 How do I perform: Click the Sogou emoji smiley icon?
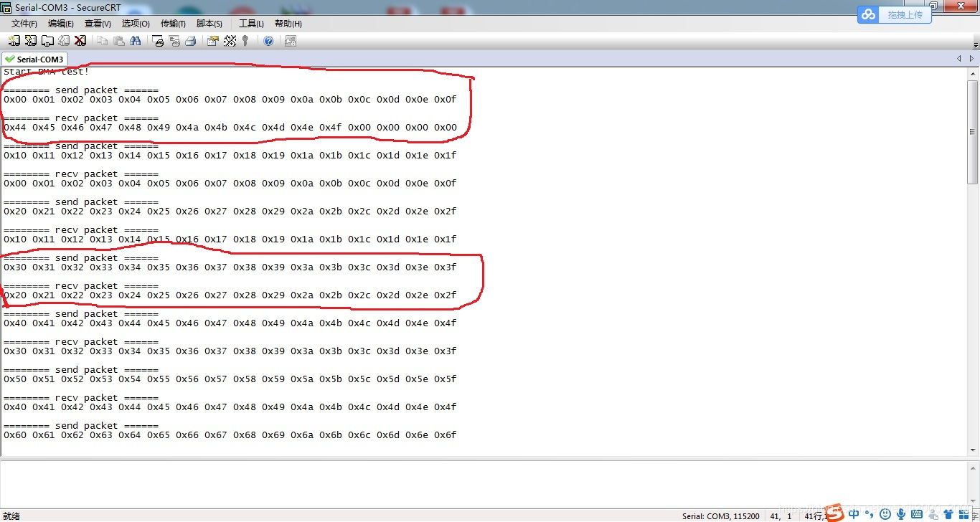point(885,514)
